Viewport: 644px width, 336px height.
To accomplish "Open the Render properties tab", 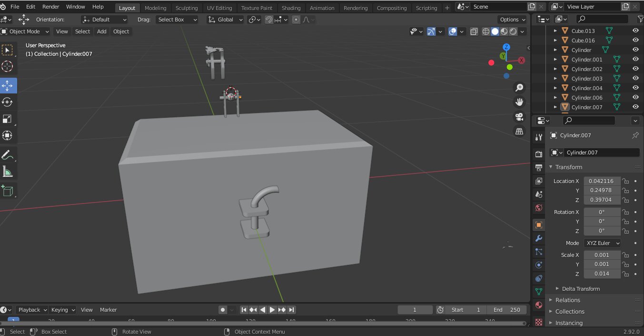I will point(539,154).
